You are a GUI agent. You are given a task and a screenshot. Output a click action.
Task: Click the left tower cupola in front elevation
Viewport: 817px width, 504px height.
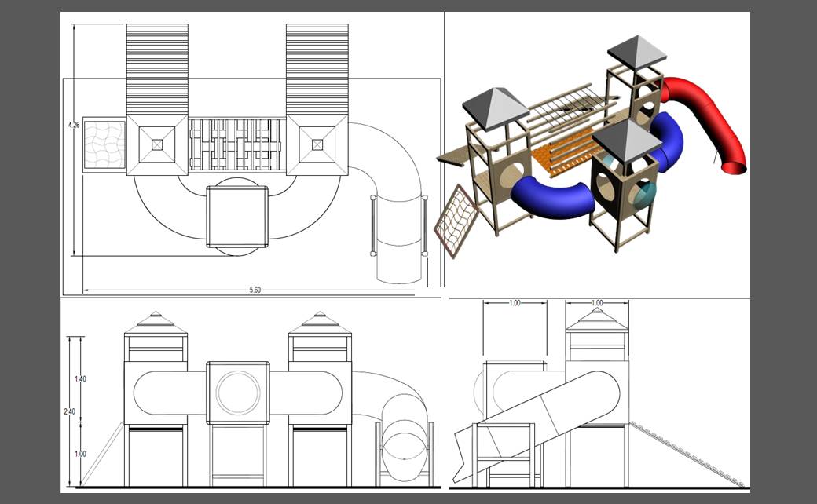pyautogui.click(x=156, y=323)
